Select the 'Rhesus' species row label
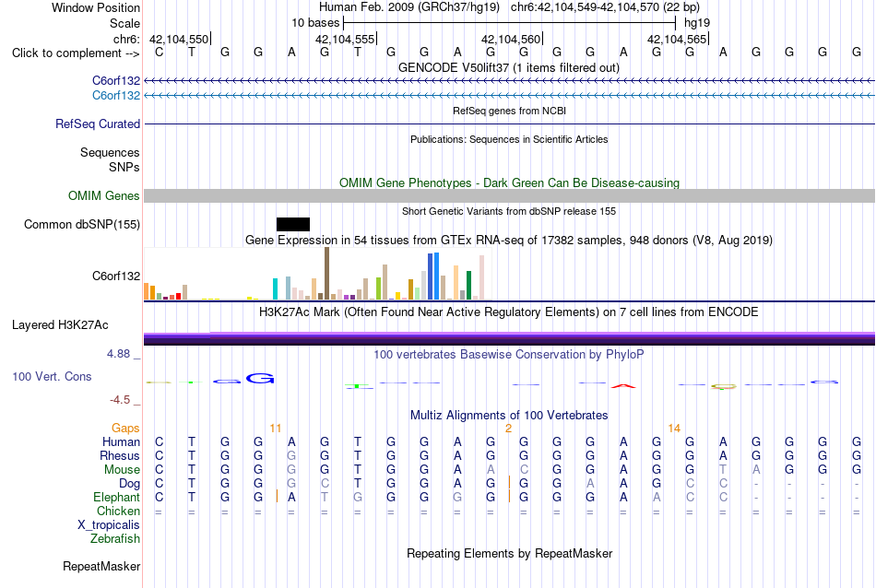 120,455
